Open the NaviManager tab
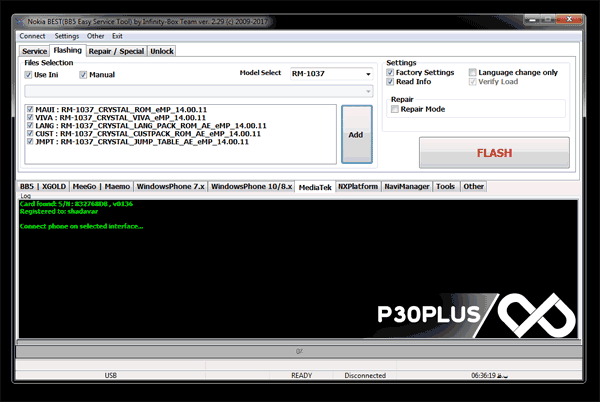 (x=407, y=187)
